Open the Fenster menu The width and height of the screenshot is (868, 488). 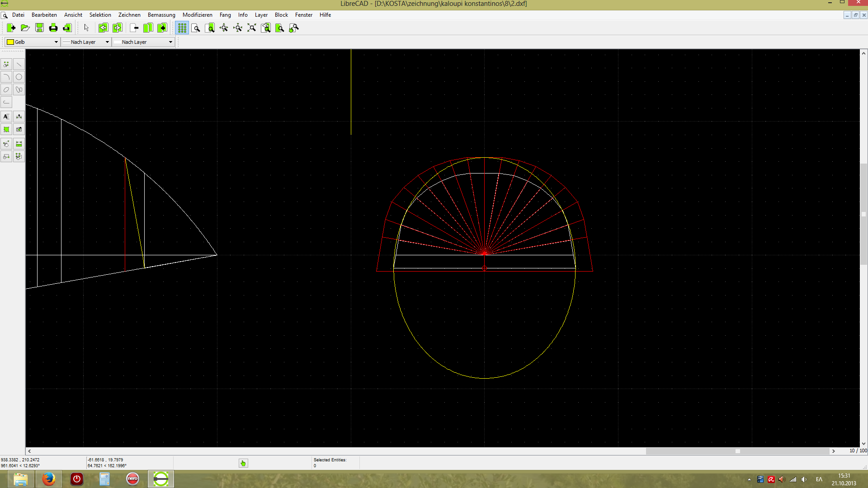pos(304,15)
